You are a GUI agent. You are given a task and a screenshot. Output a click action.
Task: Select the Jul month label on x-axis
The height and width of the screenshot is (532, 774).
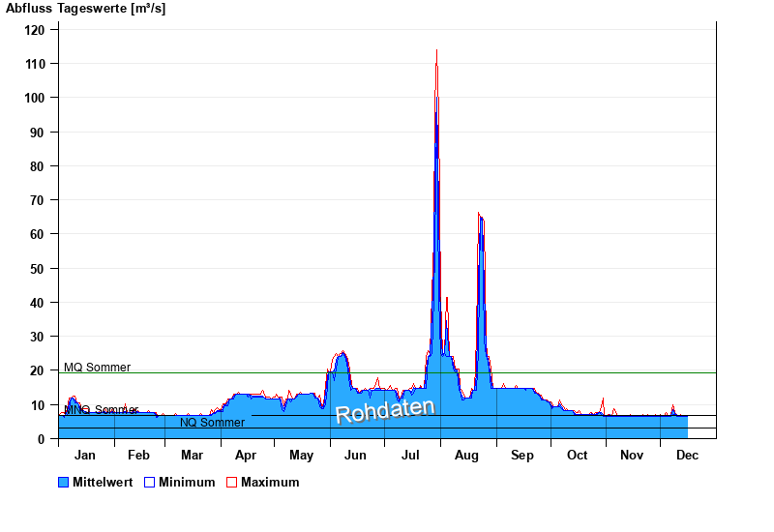[x=412, y=456]
